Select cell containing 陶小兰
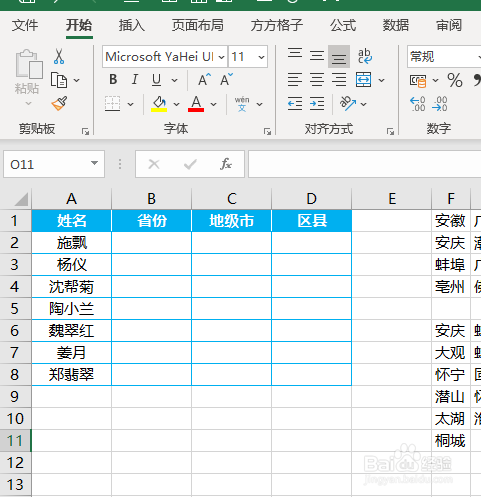 [x=72, y=309]
